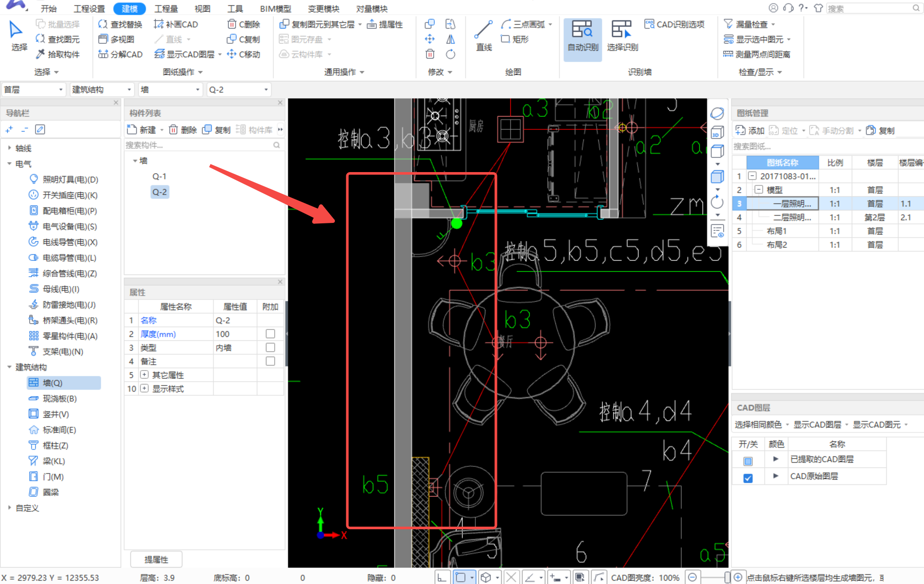Click 拾取构件 pick component tool
The width and height of the screenshot is (924, 584).
58,54
